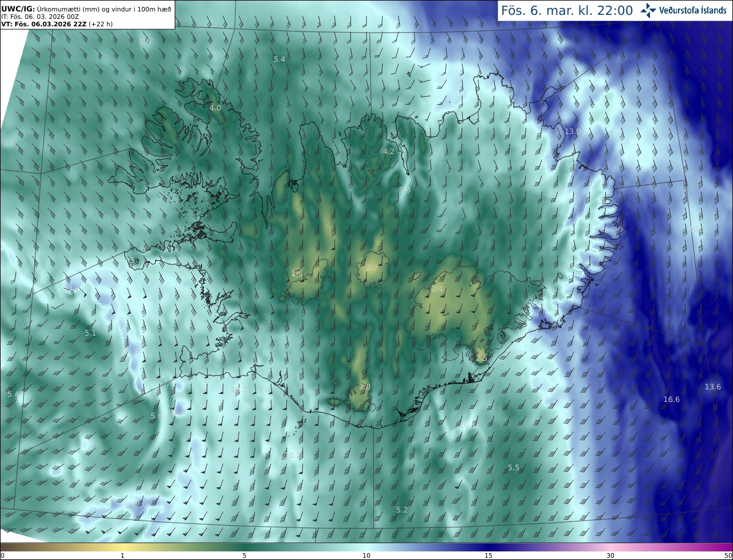Click the '50' label on the color scale
Viewport: 733px width, 560px height.
(728, 555)
